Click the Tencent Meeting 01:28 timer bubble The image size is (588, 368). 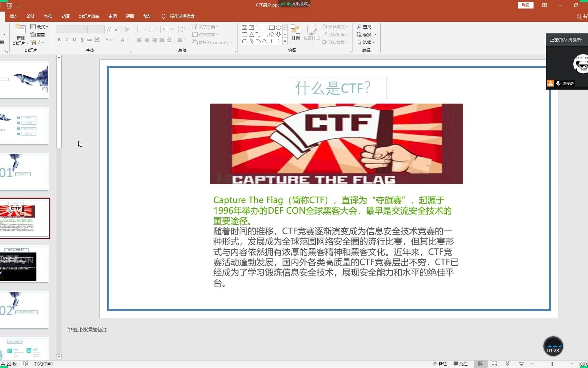click(x=553, y=346)
